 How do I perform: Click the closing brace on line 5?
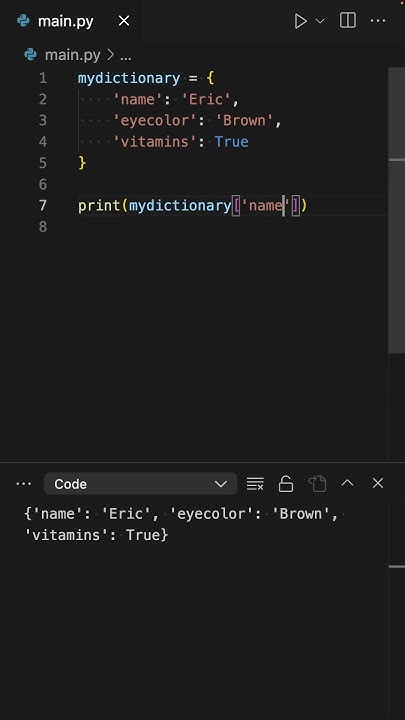coord(82,163)
